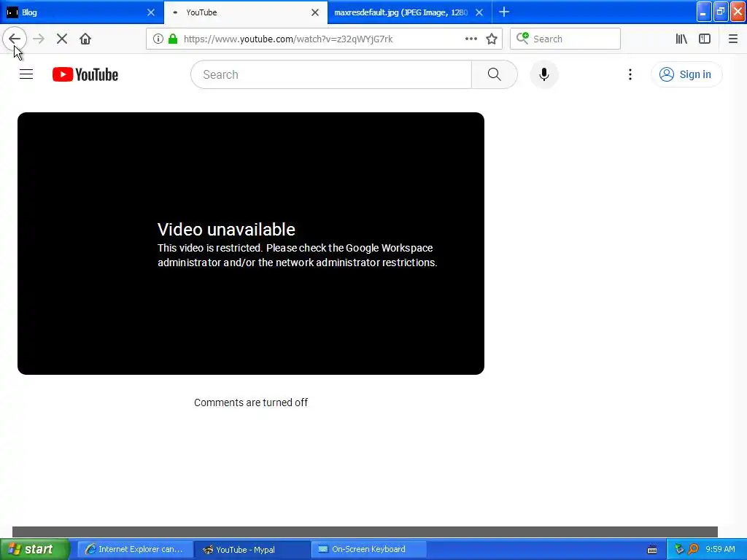Close the maxresdefault.jpg tab

(479, 12)
